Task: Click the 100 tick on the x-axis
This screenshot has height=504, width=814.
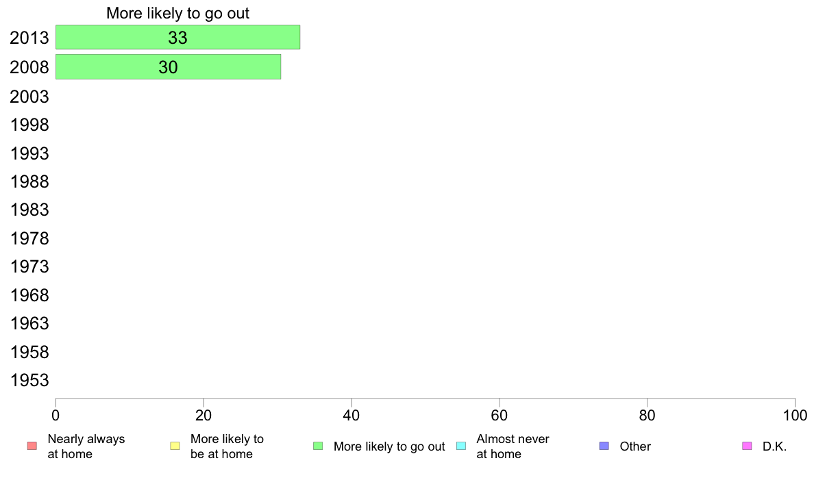Action: (795, 415)
